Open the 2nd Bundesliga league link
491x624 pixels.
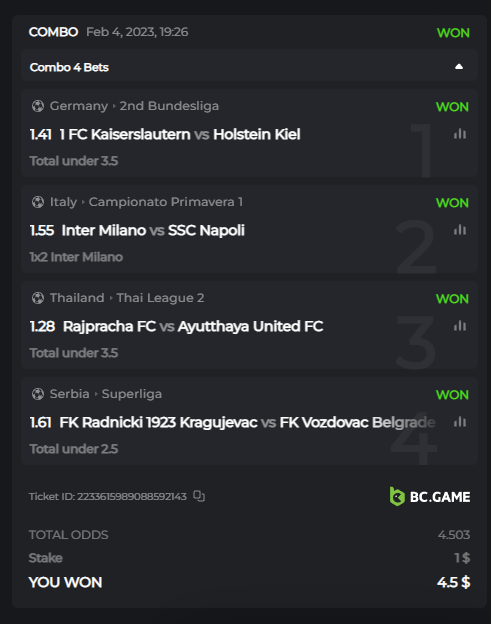pos(169,106)
